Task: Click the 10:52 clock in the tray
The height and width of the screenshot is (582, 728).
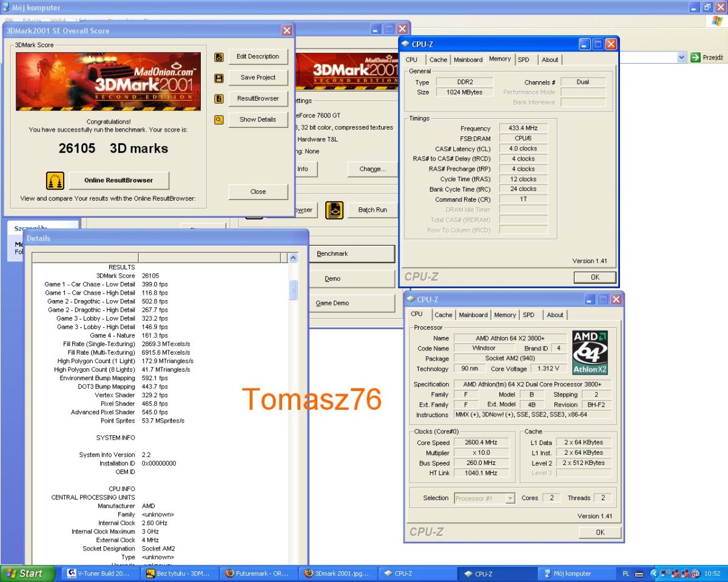Action: click(x=712, y=574)
